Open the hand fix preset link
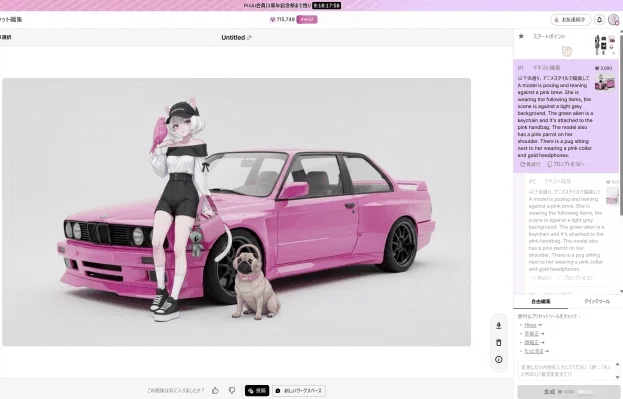This screenshot has height=399, width=623. [x=532, y=334]
